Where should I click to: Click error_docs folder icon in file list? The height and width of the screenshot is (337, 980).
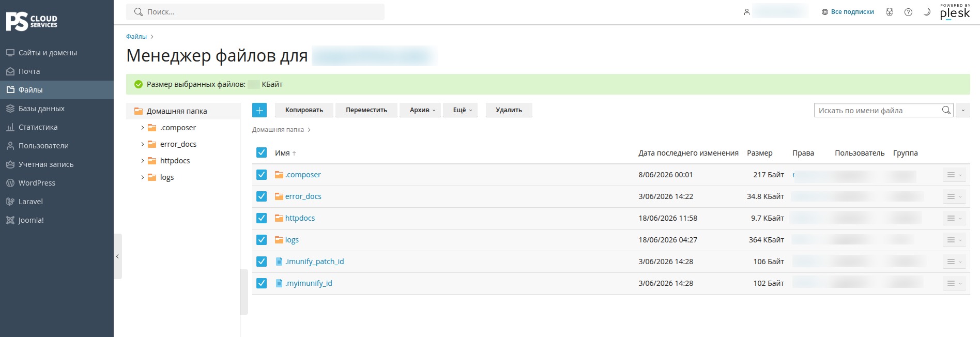tap(279, 196)
